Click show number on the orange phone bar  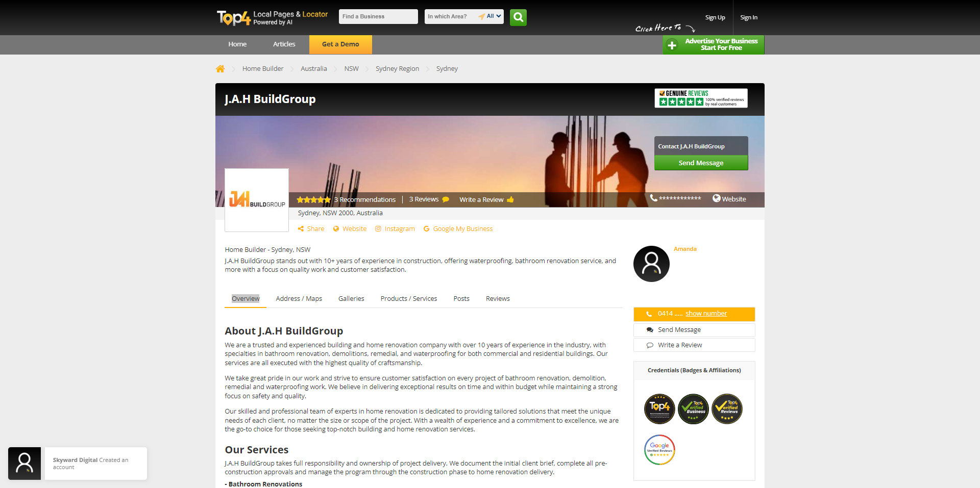point(706,314)
